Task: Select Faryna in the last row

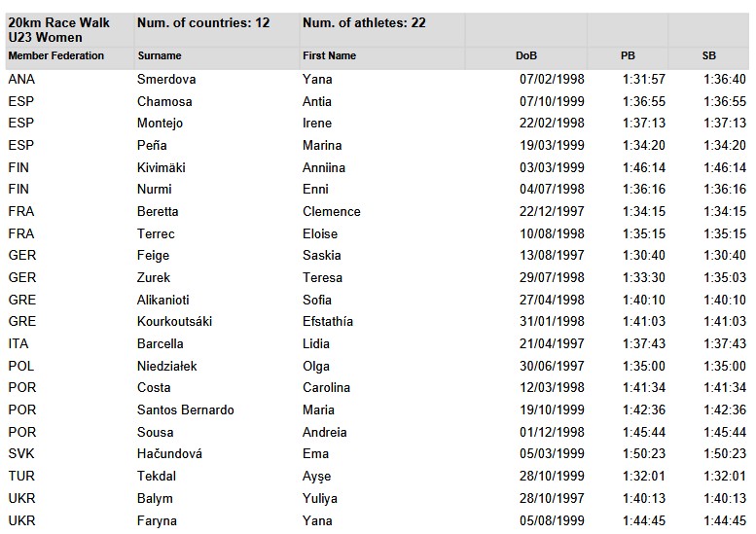Action: tap(158, 521)
